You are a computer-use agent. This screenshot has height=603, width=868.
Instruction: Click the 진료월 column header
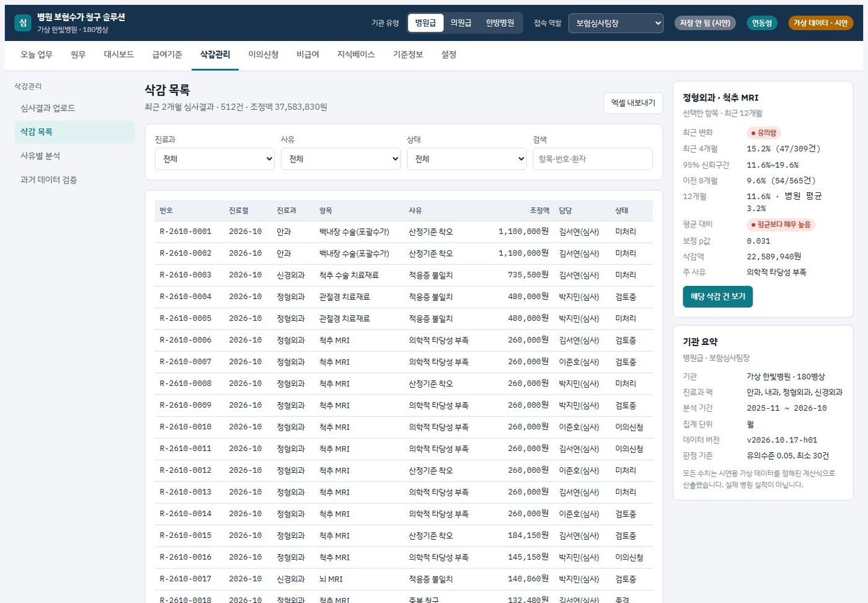(x=239, y=211)
